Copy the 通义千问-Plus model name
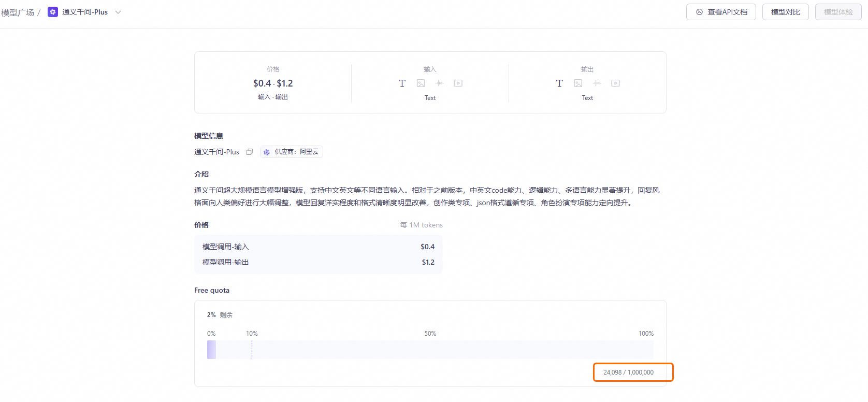868x402 pixels. point(250,152)
